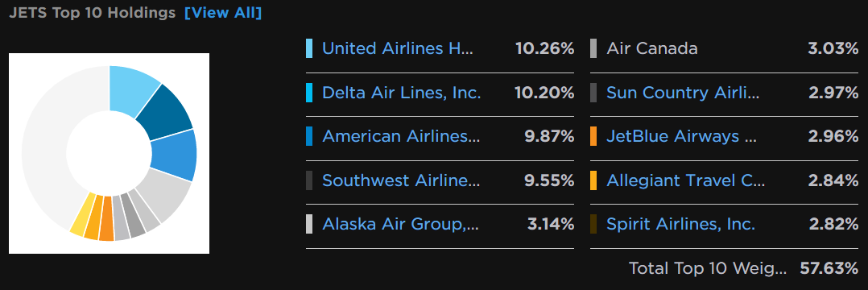Open Southwest Airlines holding link

tap(401, 180)
